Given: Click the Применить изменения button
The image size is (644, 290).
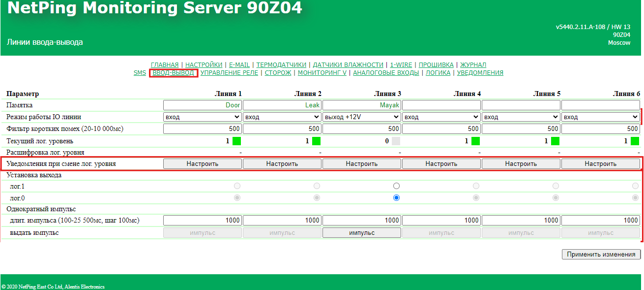Looking at the screenshot, I should pos(601,255).
